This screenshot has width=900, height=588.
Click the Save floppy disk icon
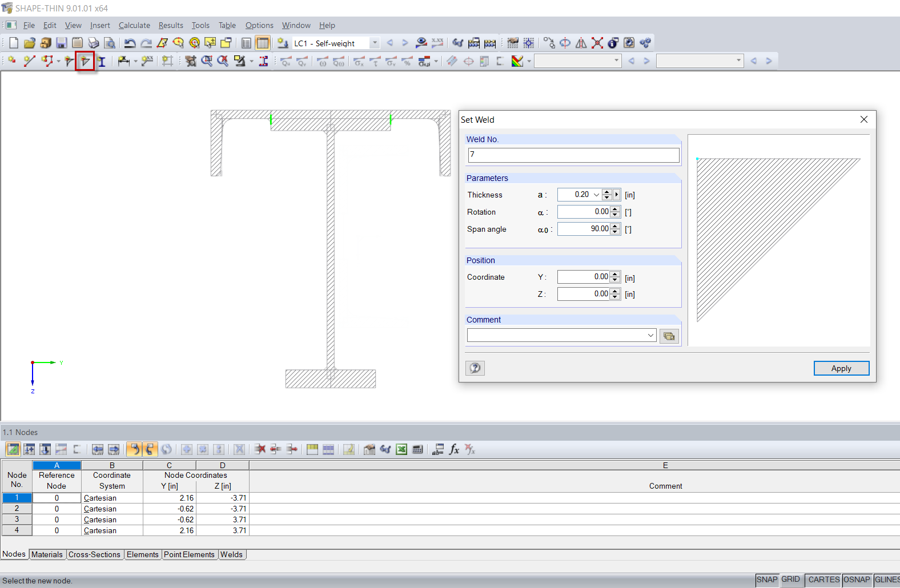(x=62, y=43)
